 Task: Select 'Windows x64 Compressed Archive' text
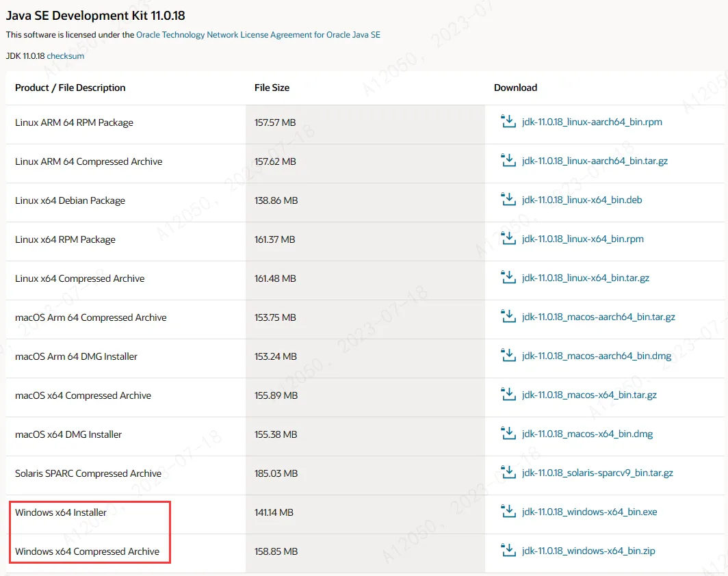(88, 551)
